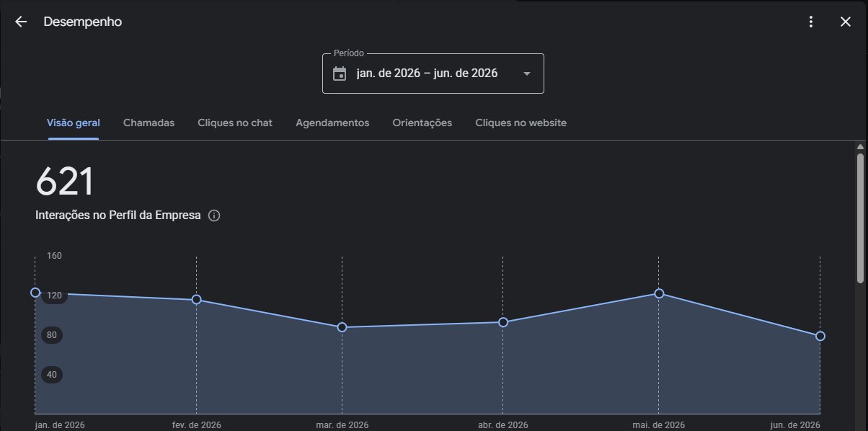This screenshot has height=431, width=868.
Task: Select the Visão geral tab
Action: (73, 123)
